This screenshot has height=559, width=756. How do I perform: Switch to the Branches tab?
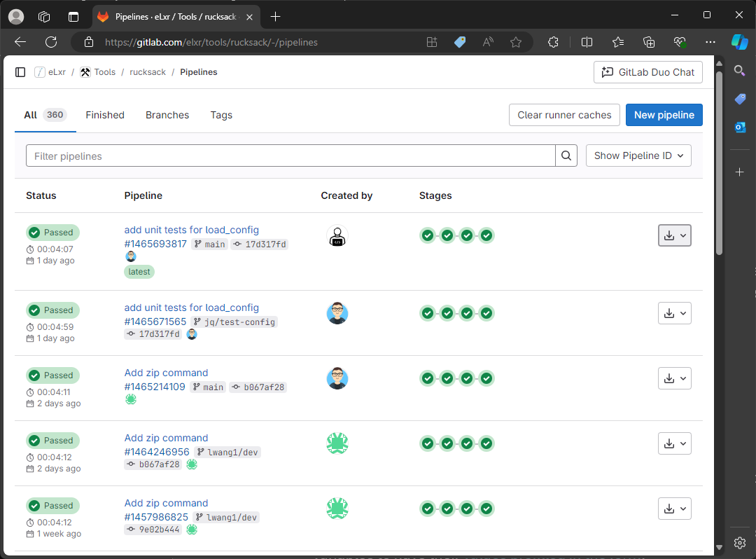pos(167,115)
